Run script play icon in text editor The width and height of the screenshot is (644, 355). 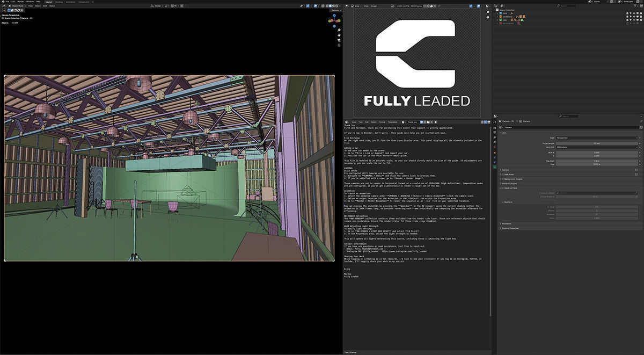436,122
